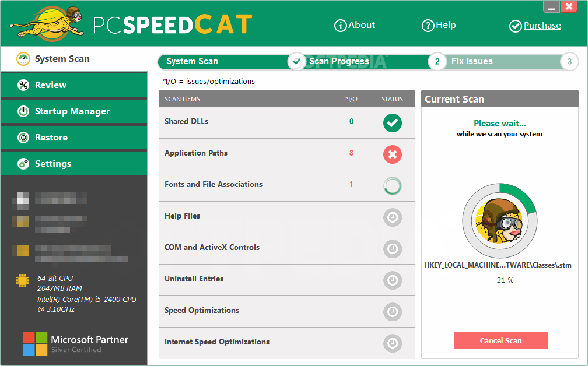Viewport: 588px width, 366px height.
Task: Select the System Scan sidebar tab
Action: pos(74,59)
